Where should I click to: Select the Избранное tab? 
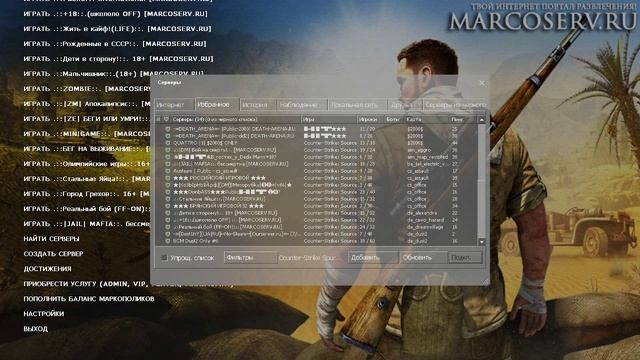click(x=217, y=104)
